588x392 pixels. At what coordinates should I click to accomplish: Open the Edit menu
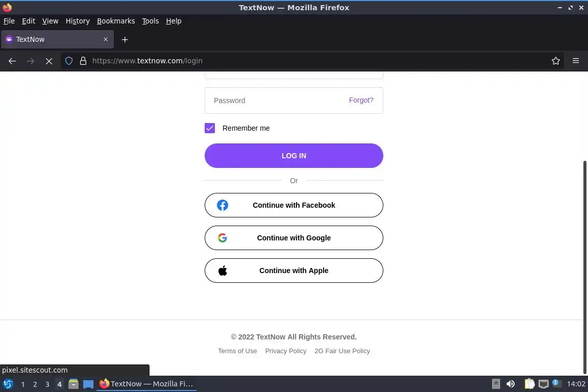(x=29, y=21)
